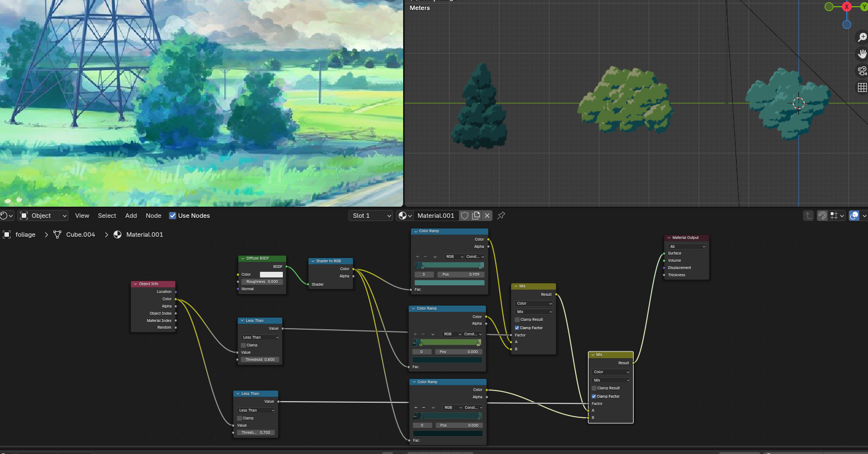Screen dimensions: 868x454
Task: Click the Diffuse BSDF color swatch
Action: coord(271,275)
